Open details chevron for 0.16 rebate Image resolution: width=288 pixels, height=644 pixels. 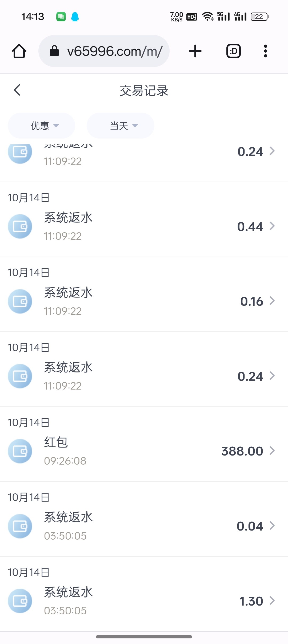click(x=272, y=301)
